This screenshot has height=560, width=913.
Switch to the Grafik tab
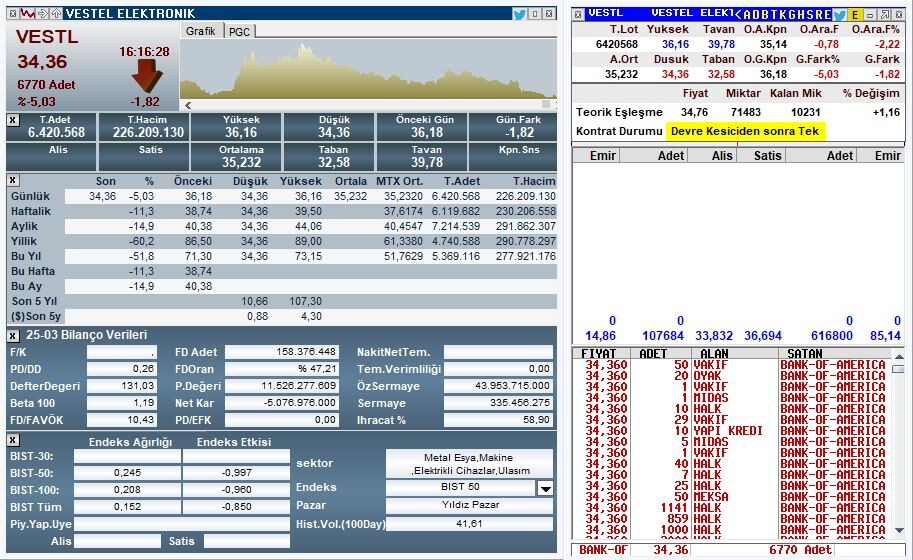coord(201,31)
